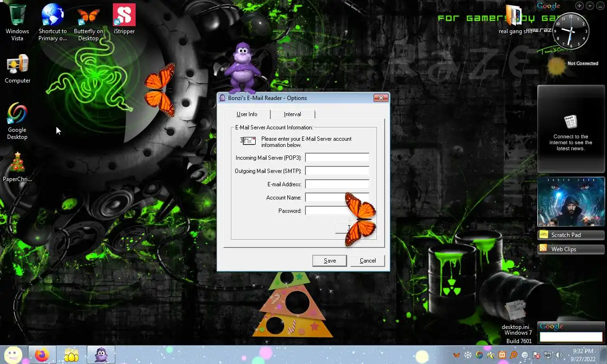Close the Bonzi's E-Mail Reader Options dialog
Screen dimensions: 607x364
381,98
